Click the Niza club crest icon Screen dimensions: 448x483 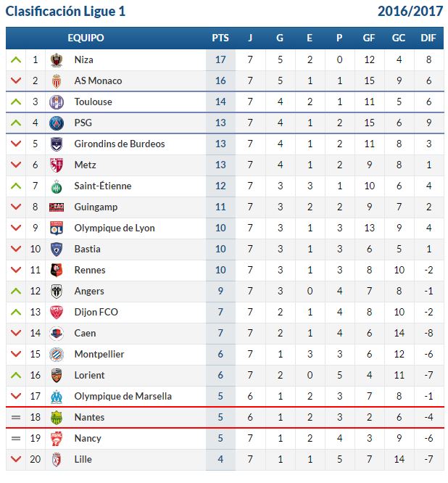tap(57, 59)
